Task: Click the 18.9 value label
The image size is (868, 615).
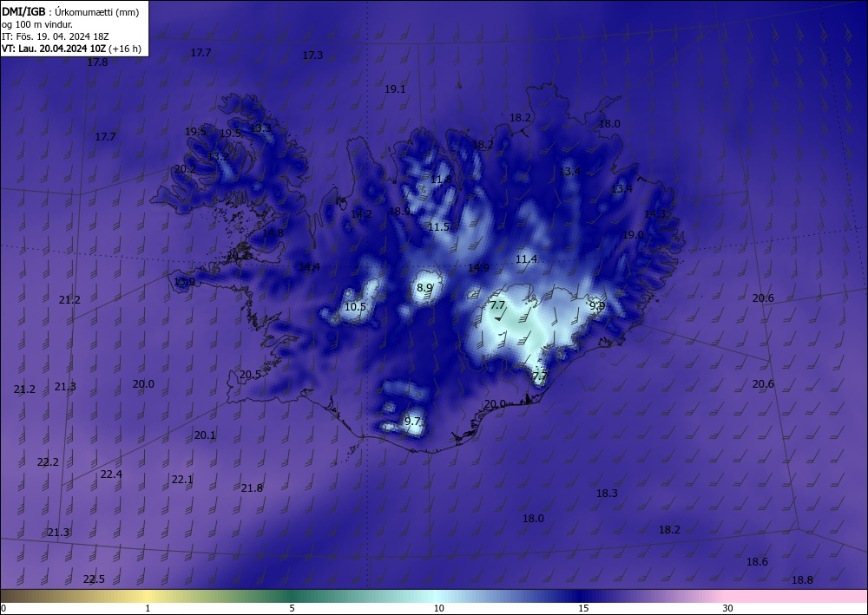Action: click(399, 212)
